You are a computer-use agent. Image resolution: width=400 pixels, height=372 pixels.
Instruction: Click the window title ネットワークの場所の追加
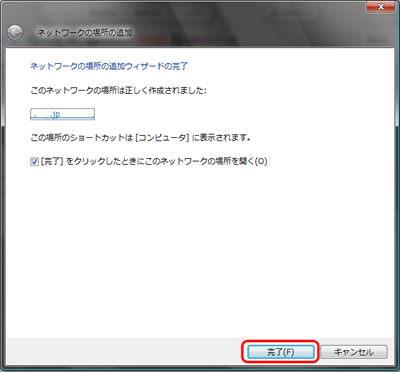(84, 33)
